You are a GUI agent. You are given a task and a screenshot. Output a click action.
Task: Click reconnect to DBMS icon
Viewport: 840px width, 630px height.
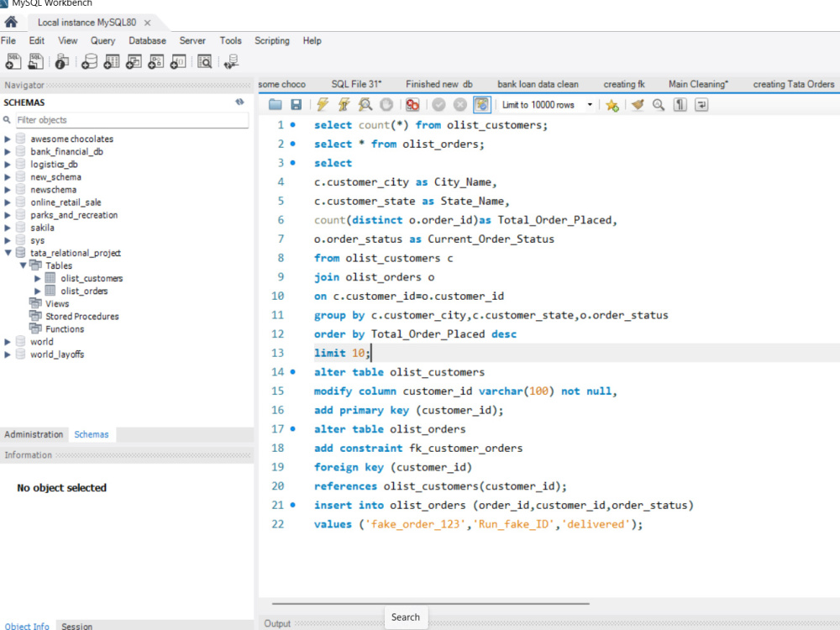pyautogui.click(x=232, y=61)
